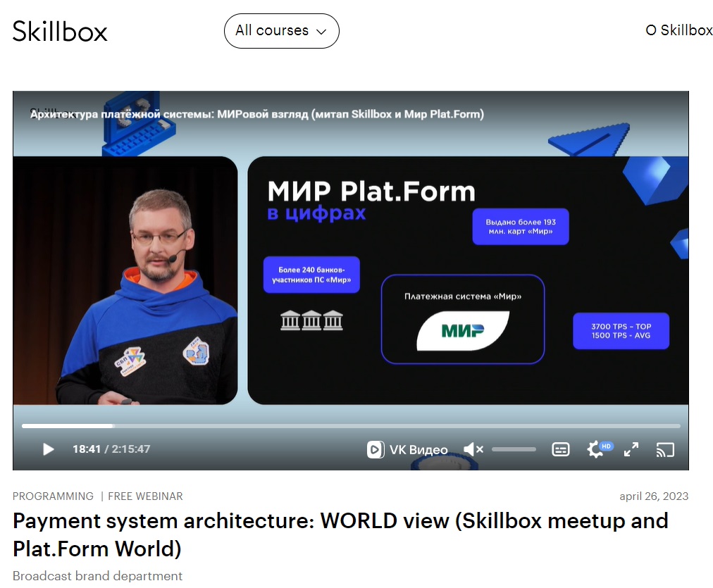713x588 pixels.
Task: Click the april 26, 2023 date
Action: pos(654,496)
